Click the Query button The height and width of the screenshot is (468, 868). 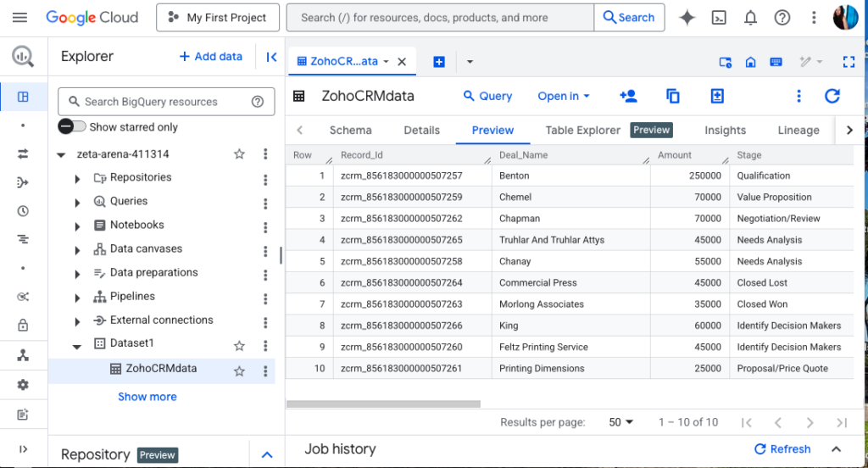tap(487, 96)
